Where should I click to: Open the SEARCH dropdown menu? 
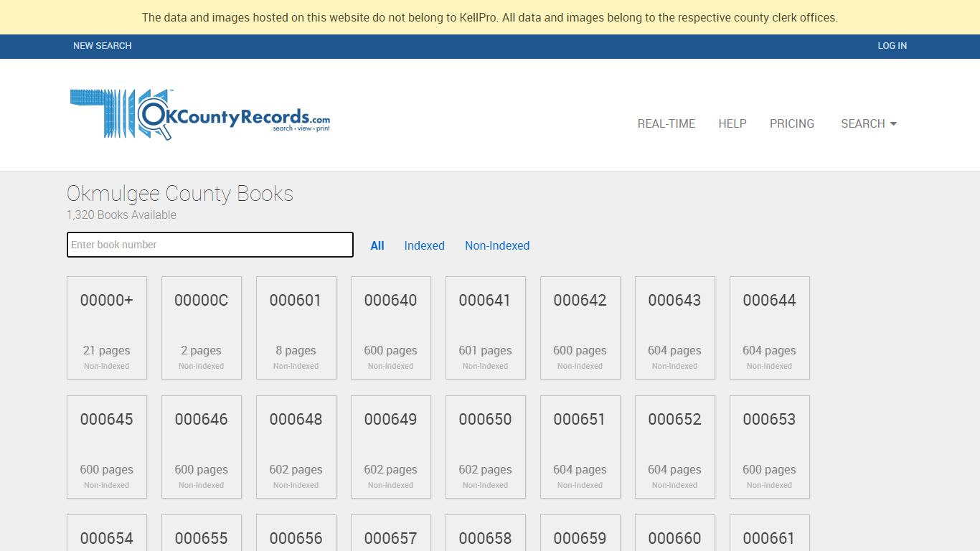coord(869,123)
